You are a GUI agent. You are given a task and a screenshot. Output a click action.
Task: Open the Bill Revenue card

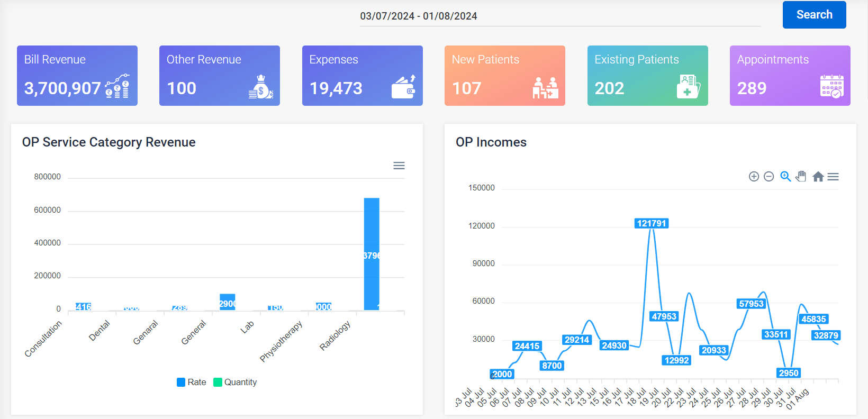tap(77, 76)
